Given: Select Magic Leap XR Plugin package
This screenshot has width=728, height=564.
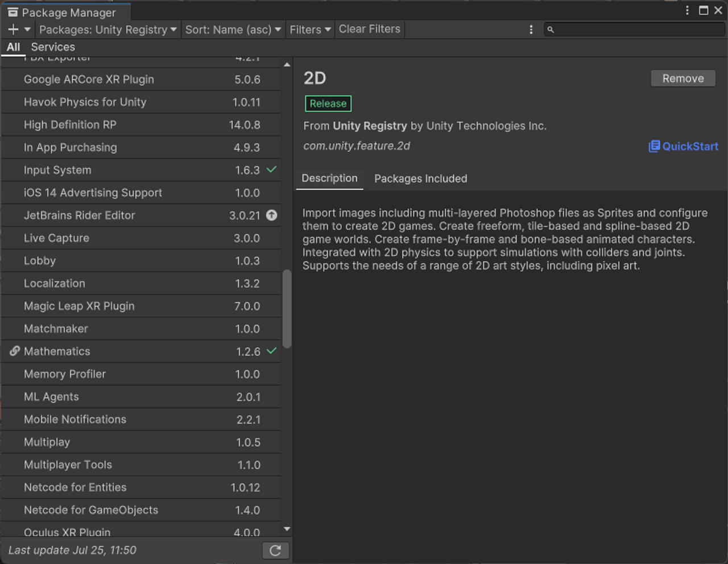Looking at the screenshot, I should pyautogui.click(x=141, y=306).
